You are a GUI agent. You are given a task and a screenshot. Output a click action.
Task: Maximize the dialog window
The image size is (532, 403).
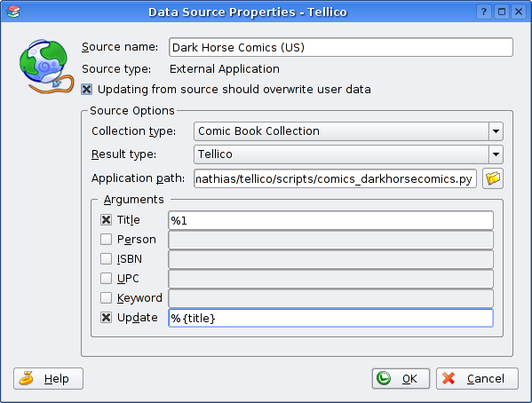[502, 12]
